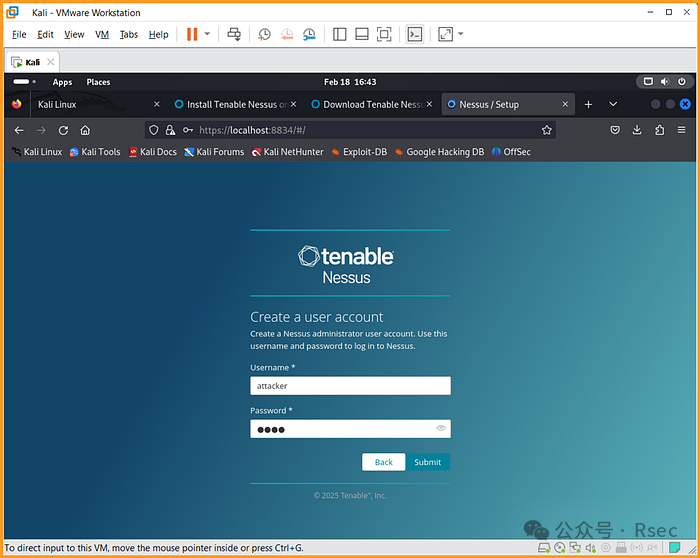The height and width of the screenshot is (558, 700).
Task: Open the Kali system tray power menu
Action: [x=681, y=82]
